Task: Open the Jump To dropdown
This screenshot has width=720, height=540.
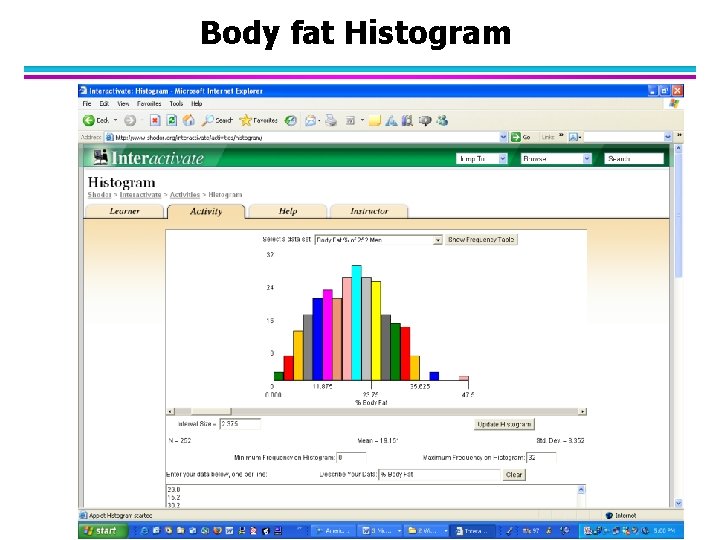Action: 482,158
